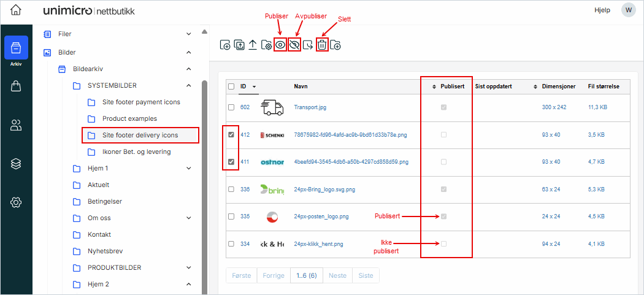
Task: Click the Avpubliser crossed-eye icon
Action: coord(294,45)
